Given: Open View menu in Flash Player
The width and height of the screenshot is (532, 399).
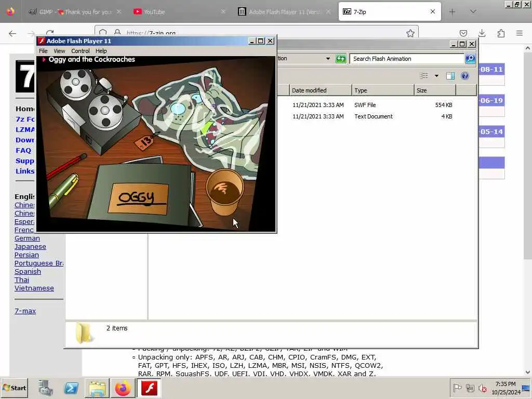Looking at the screenshot, I should [59, 51].
